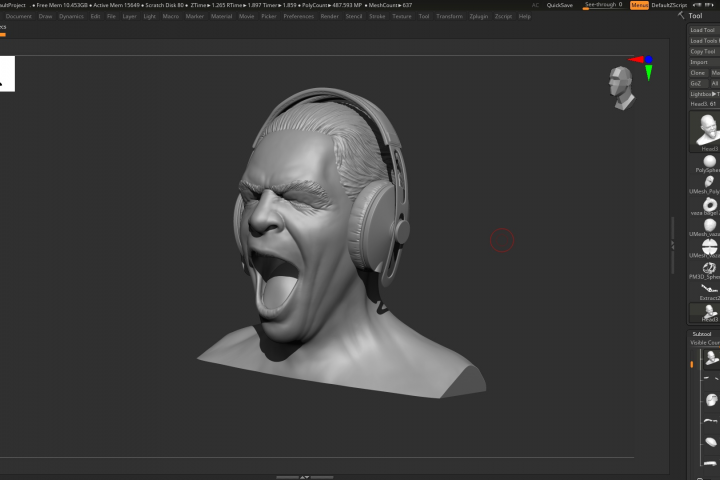Image resolution: width=720 pixels, height=480 pixels.
Task: Click the bottom tray divider arrows
Action: click(x=304, y=477)
